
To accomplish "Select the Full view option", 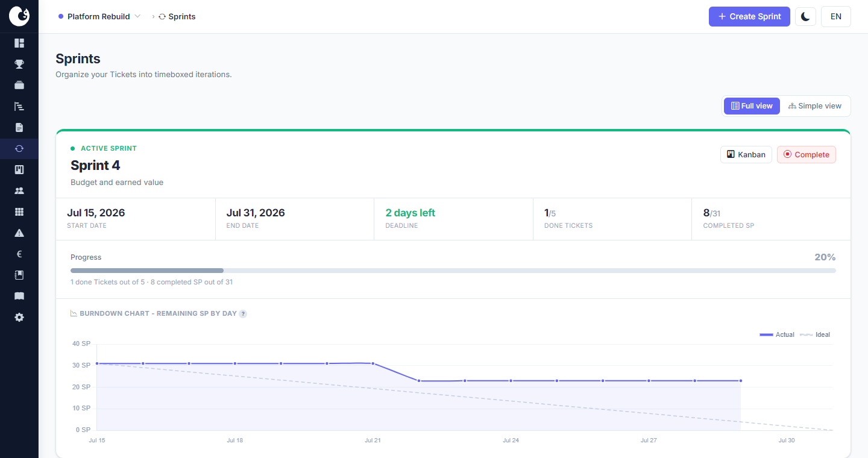I will (752, 106).
